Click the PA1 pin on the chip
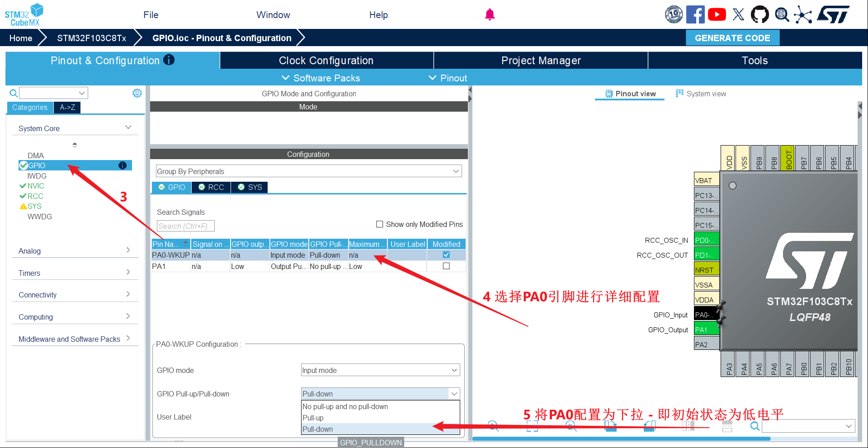 click(x=707, y=330)
